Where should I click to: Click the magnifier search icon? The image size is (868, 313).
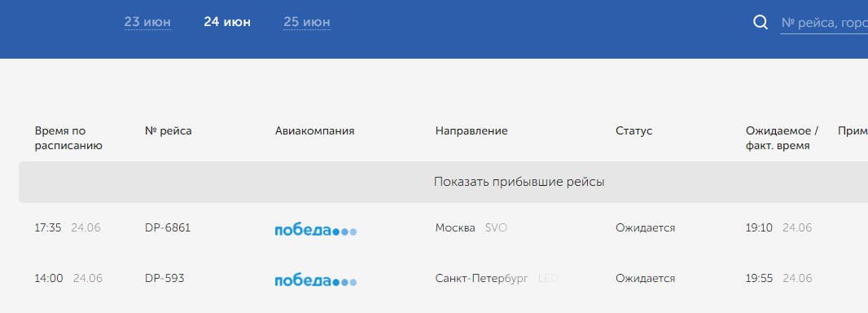point(761,23)
